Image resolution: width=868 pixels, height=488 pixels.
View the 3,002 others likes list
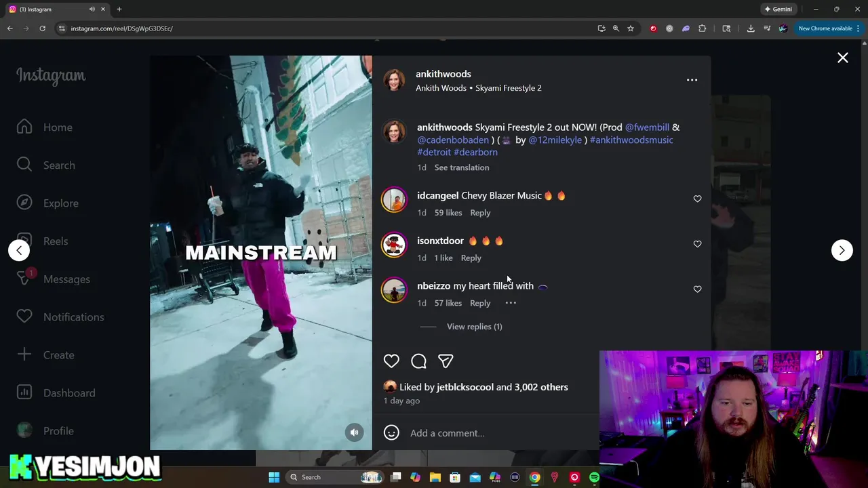541,387
